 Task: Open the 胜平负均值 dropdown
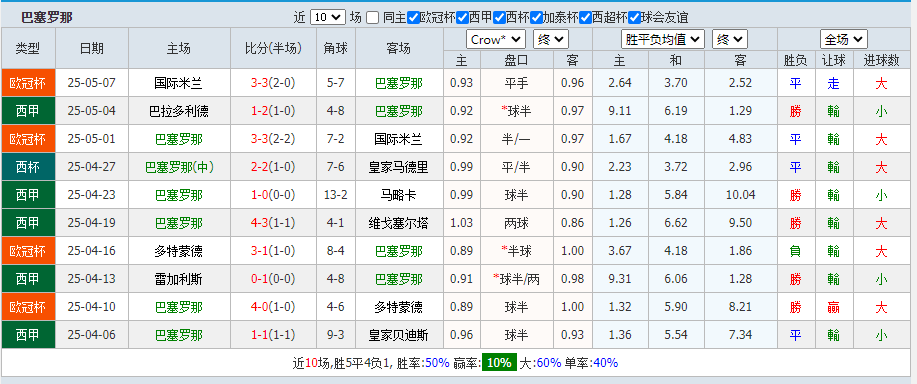click(x=663, y=40)
